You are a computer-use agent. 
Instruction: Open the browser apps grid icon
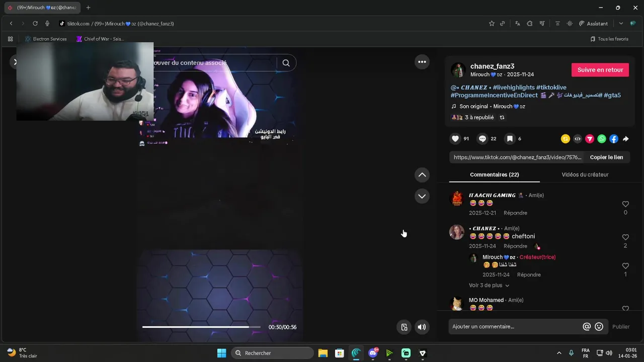coord(10,39)
